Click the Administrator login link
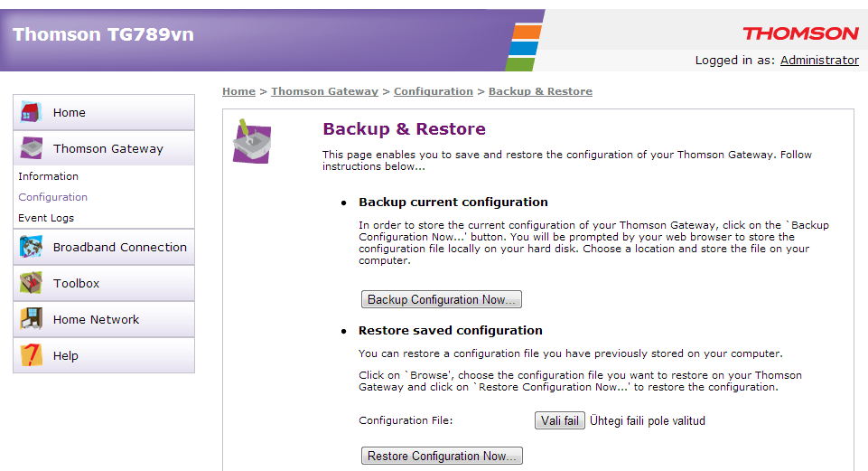Viewport: 868px width, 471px height. 819,60
